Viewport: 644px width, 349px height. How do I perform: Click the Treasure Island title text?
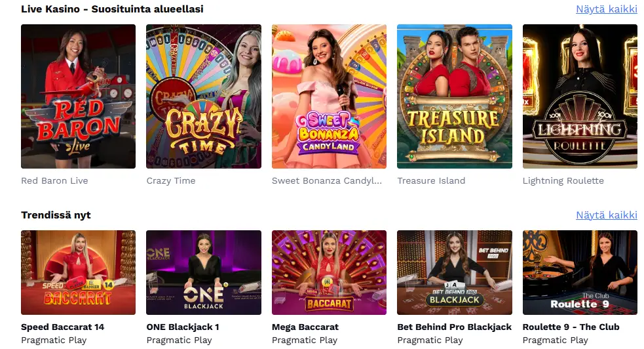click(431, 181)
